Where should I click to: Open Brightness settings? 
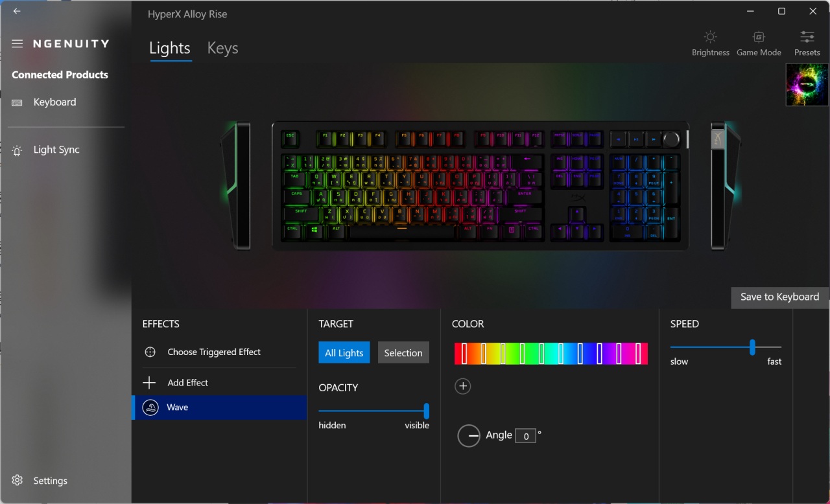(711, 43)
